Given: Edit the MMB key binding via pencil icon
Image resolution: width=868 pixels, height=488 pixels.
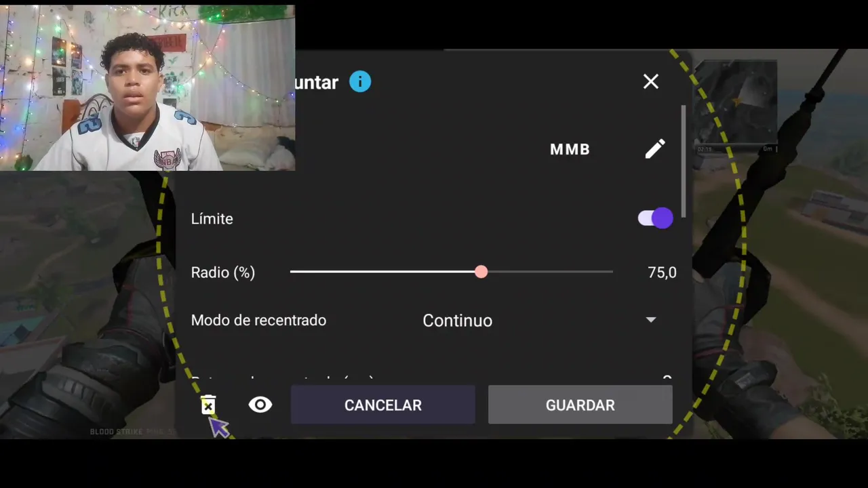Looking at the screenshot, I should (655, 149).
